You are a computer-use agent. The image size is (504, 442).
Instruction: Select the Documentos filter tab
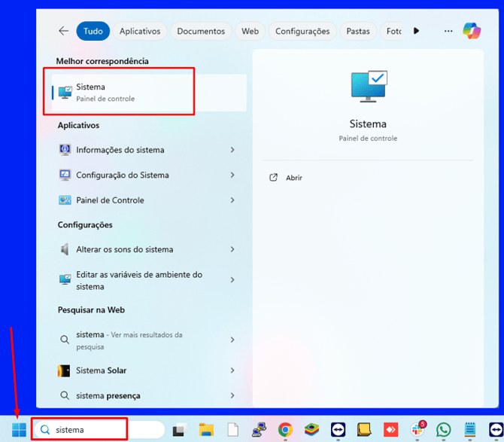201,31
